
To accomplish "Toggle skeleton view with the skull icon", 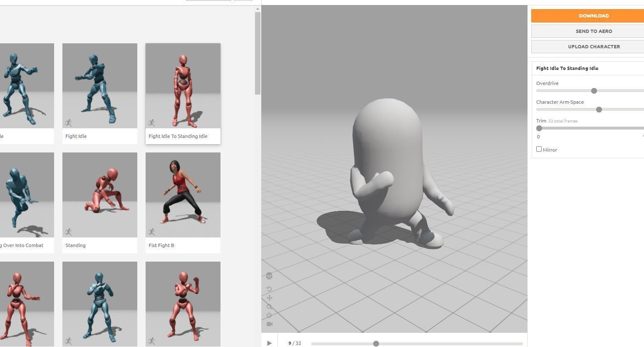I will (269, 276).
